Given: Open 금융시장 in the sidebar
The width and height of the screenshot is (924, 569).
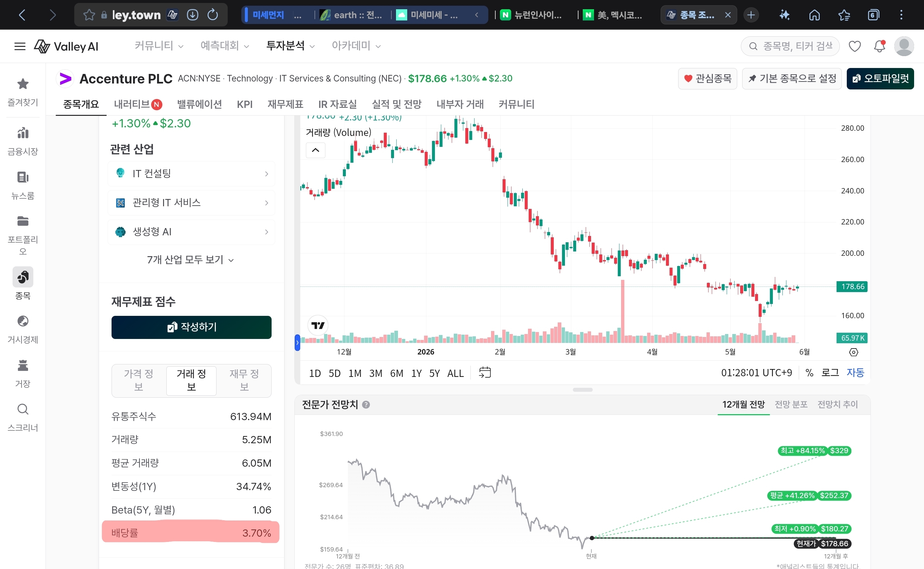Looking at the screenshot, I should [23, 141].
